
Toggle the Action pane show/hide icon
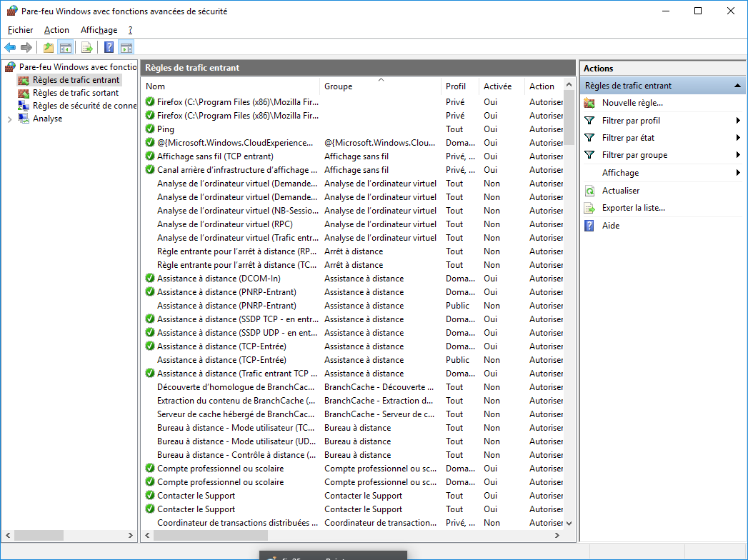pyautogui.click(x=126, y=48)
